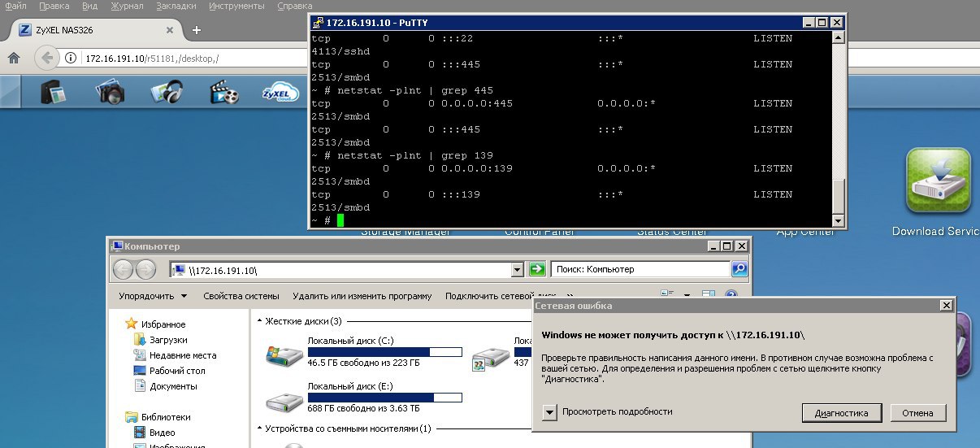
Task: Click the green Go arrow in Explorer
Action: click(537, 269)
